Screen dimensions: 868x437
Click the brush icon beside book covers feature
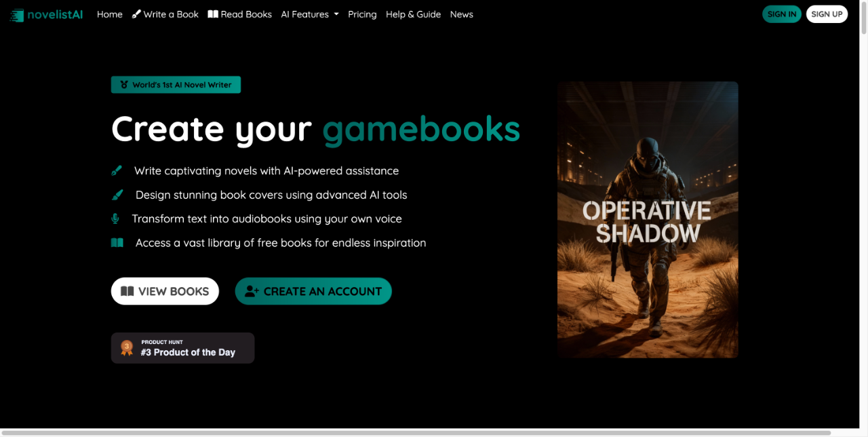(x=117, y=195)
